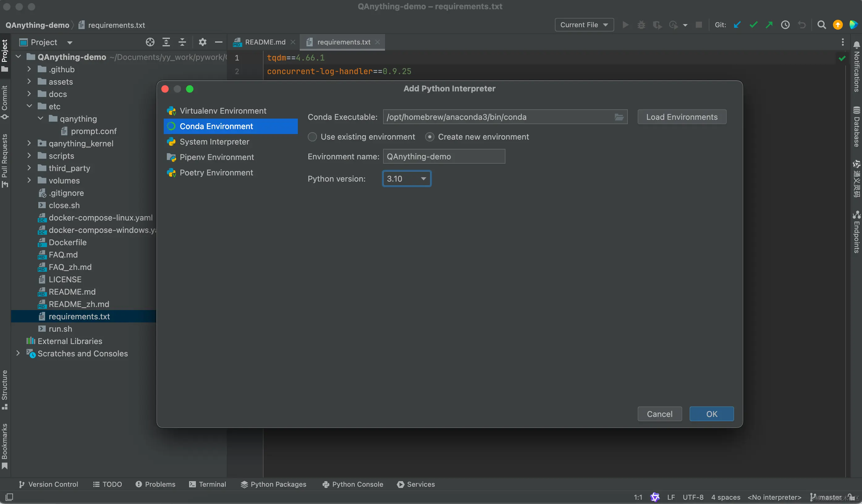Click the Git update project arrow icon
The image size is (862, 504).
[x=737, y=25]
